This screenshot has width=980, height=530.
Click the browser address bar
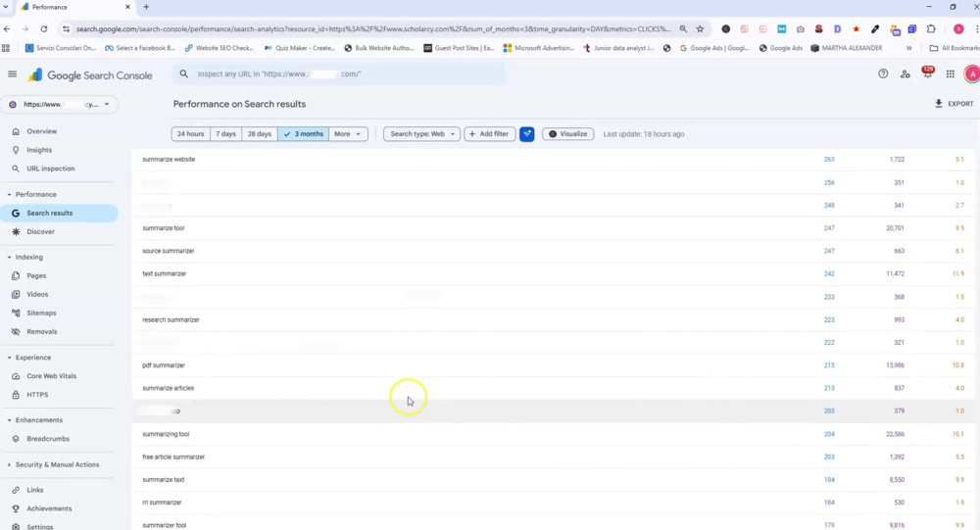[x=373, y=28]
